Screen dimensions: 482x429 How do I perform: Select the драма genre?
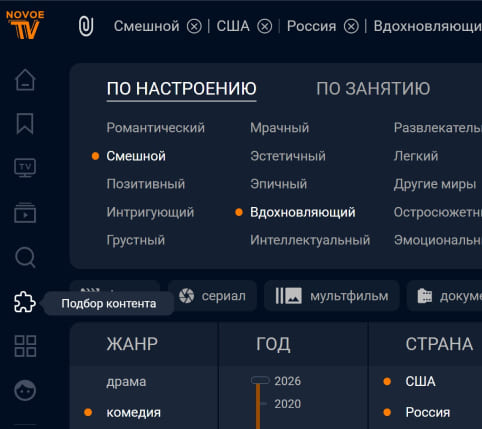126,382
